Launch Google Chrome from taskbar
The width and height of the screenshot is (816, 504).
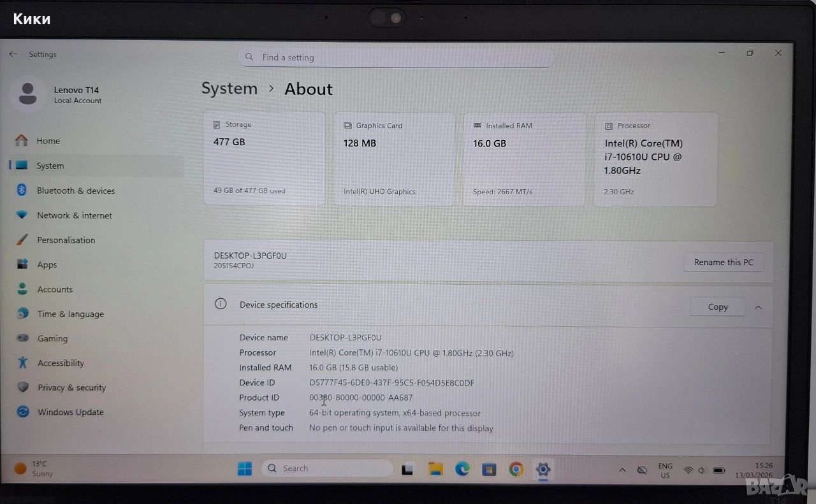point(516,470)
